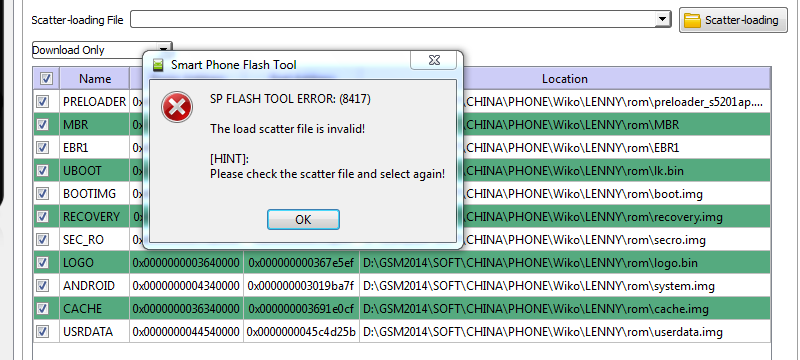This screenshot has height=360, width=800.
Task: Click the lk.bin location path
Action: click(x=573, y=171)
